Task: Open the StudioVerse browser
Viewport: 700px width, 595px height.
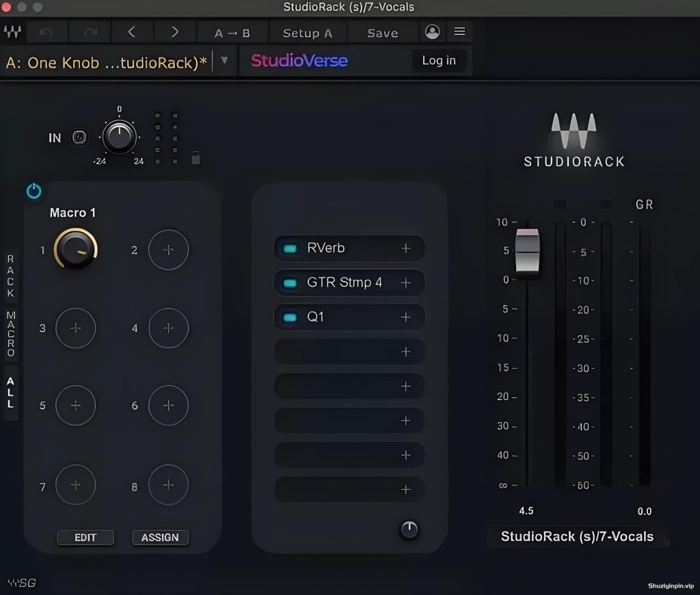Action: pyautogui.click(x=299, y=60)
